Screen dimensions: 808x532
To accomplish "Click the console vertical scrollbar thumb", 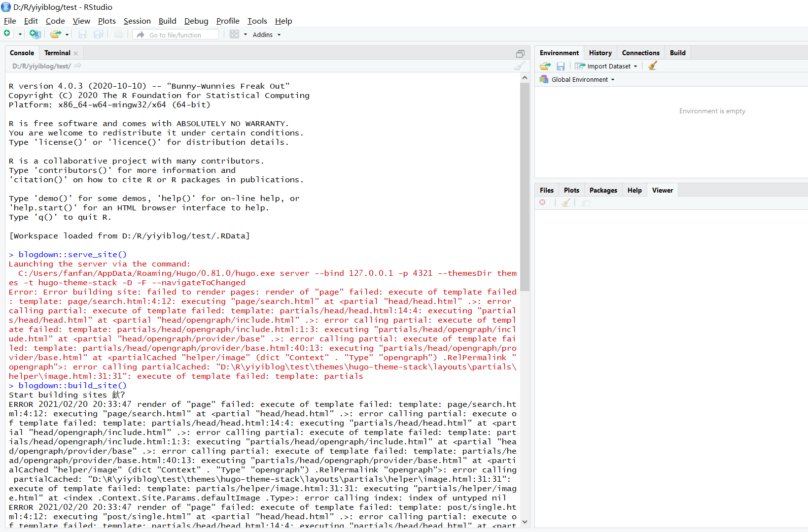I will tap(525, 187).
